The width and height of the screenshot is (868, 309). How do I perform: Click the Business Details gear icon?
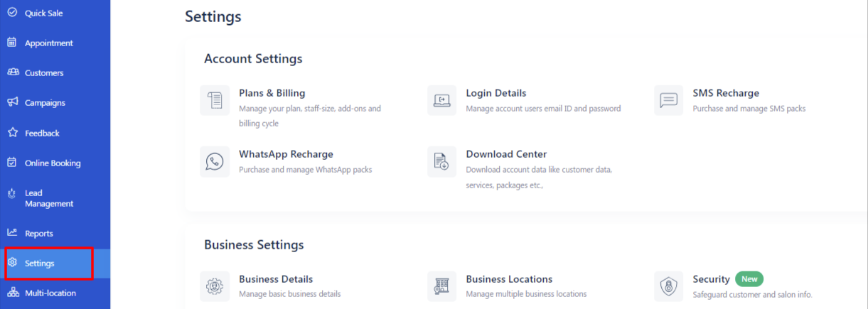pos(215,286)
